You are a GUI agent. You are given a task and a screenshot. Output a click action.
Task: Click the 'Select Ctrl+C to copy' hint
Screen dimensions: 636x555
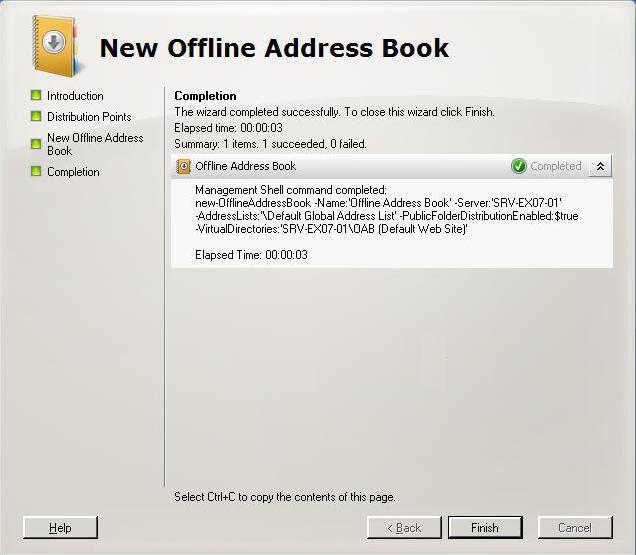tap(285, 497)
